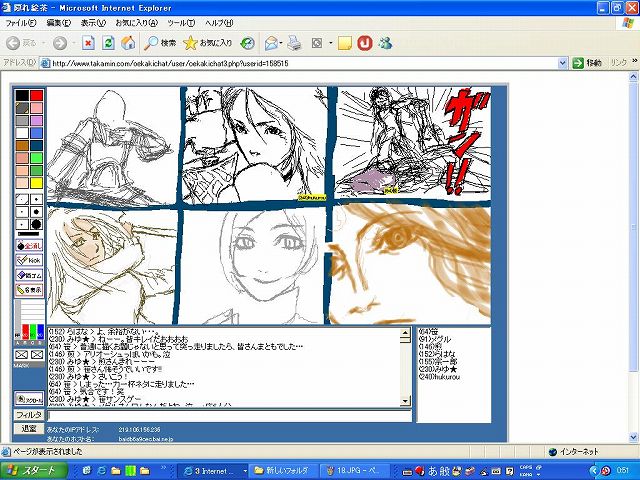Viewport: 640px width, 480px height.
Task: Click the 退室 leave room button
Action: pyautogui.click(x=29, y=428)
